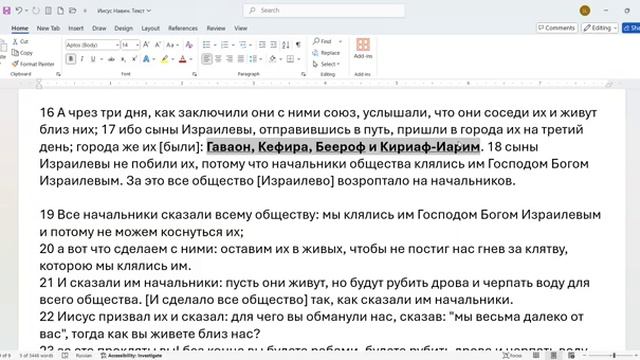
Task: Copy the selected text
Action: (22, 53)
